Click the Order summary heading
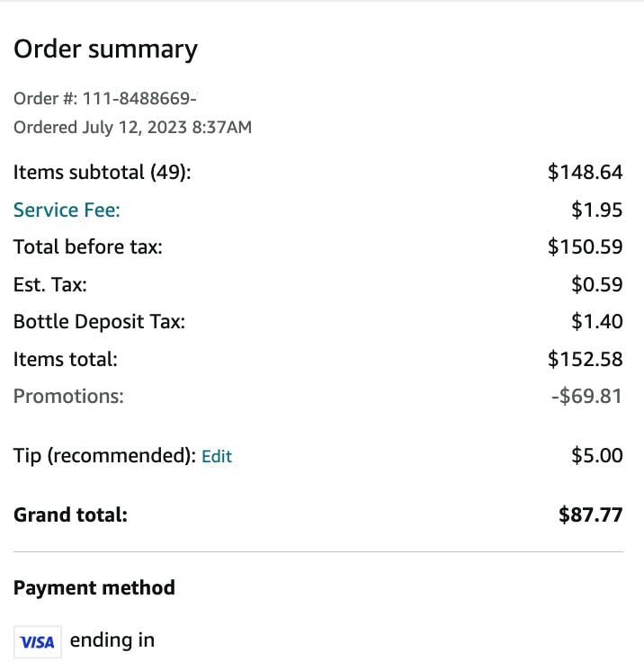The height and width of the screenshot is (671, 644). [105, 49]
